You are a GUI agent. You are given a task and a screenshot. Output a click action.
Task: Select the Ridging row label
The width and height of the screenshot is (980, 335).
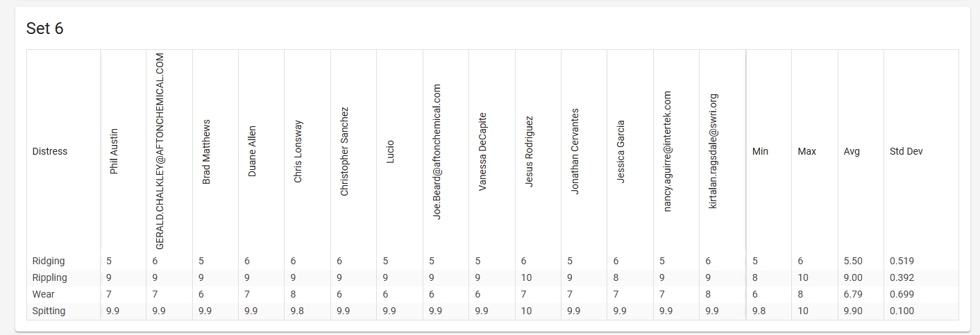(49, 261)
